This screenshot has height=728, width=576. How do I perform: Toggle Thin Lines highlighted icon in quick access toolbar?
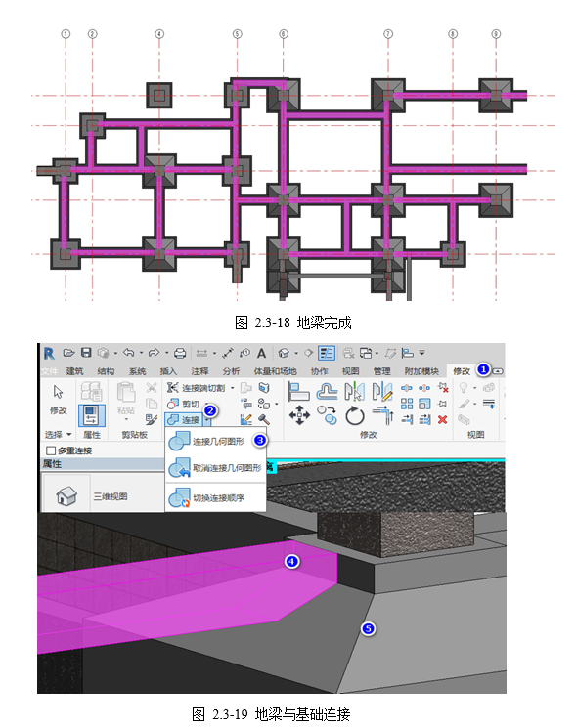(x=327, y=354)
